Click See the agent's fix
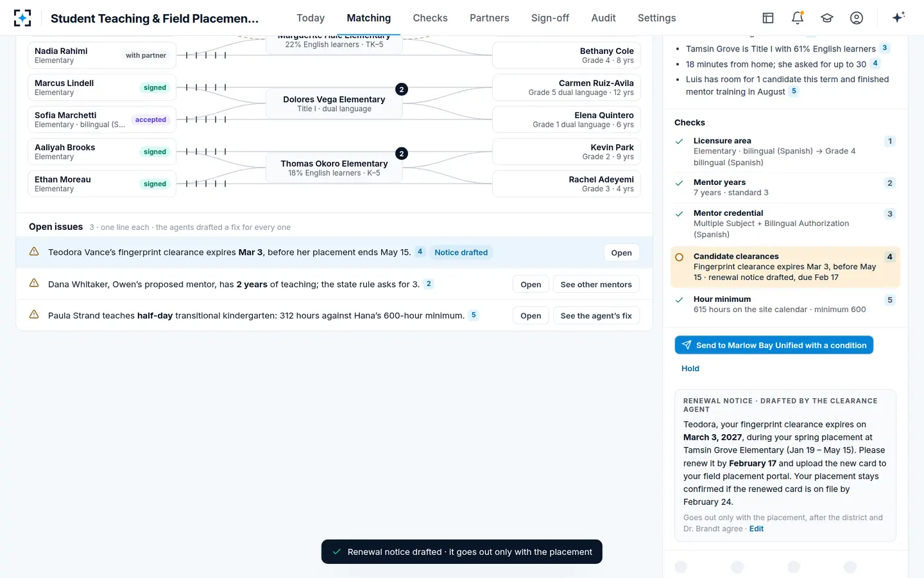 pos(596,315)
